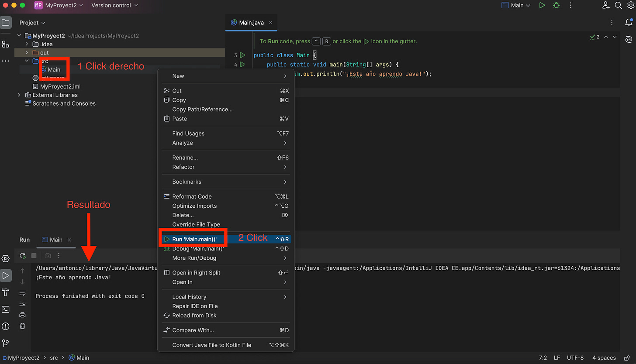Open the Git version control tool window
Screen dimensions: 636x364
coord(6,343)
